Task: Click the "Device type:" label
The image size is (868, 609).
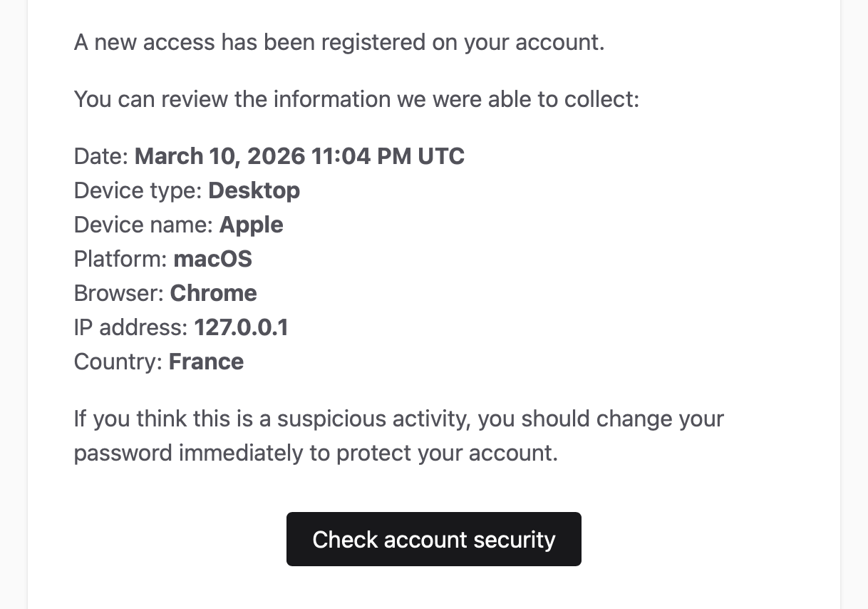Action: click(138, 190)
